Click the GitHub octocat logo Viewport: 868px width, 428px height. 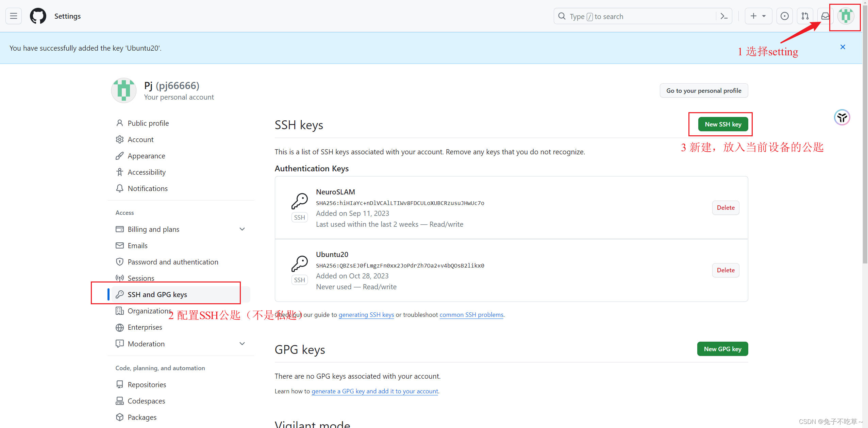click(38, 16)
